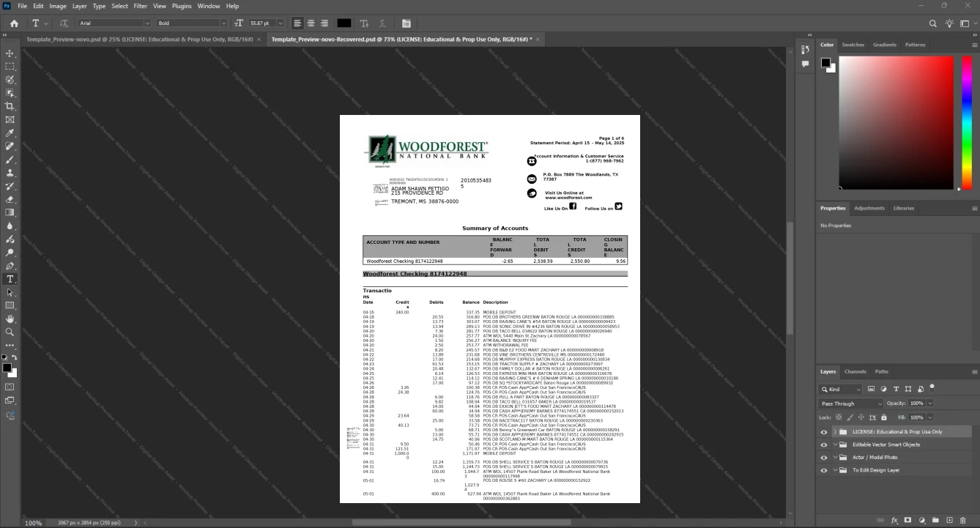The height and width of the screenshot is (528, 980).
Task: Click the search icon at top right
Action: click(x=933, y=23)
